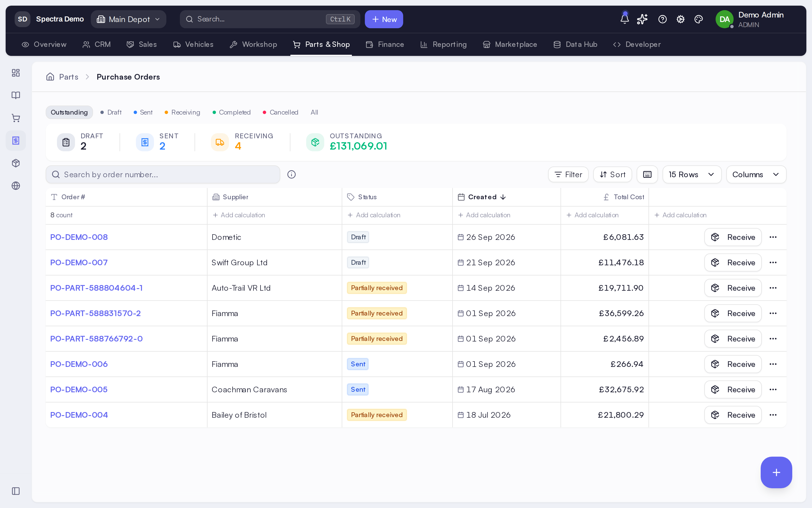Open order PO-DEMO-005 link
Image resolution: width=812 pixels, height=508 pixels.
[x=79, y=389]
